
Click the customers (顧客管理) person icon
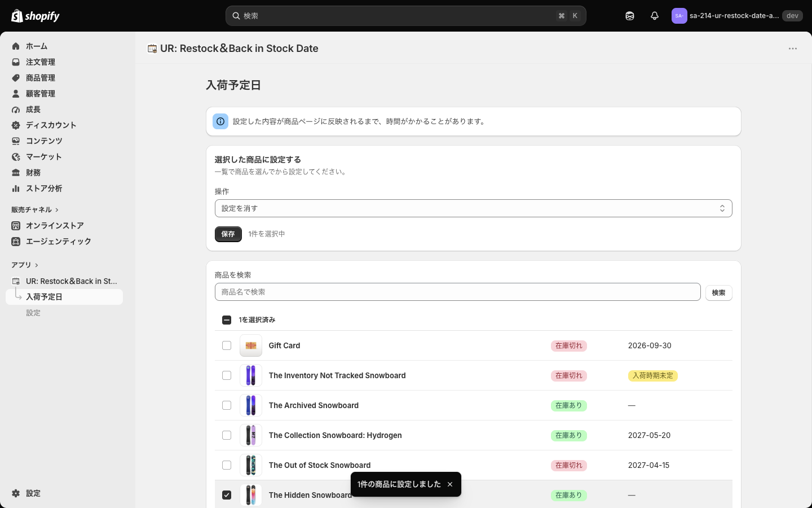[16, 94]
